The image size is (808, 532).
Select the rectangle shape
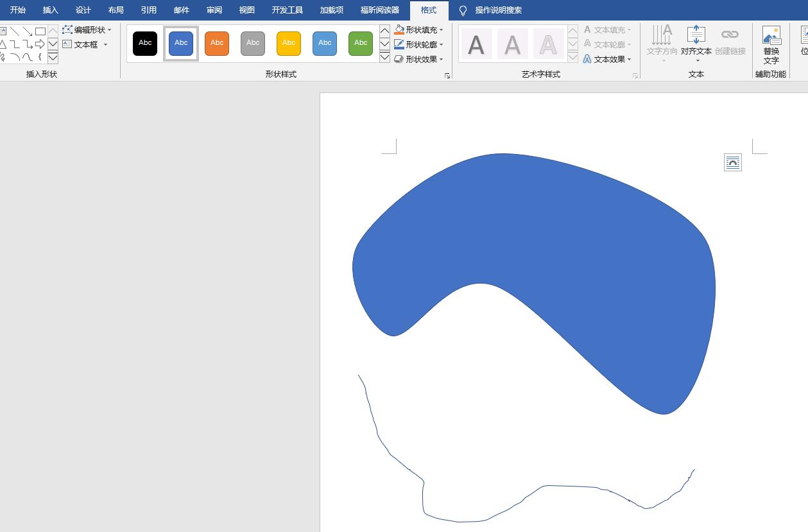click(x=40, y=31)
